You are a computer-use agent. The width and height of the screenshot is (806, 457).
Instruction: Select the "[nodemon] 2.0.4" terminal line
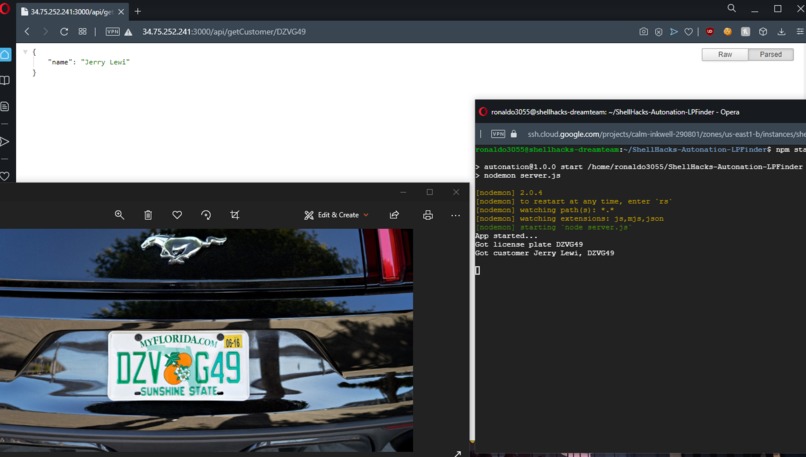pos(509,193)
